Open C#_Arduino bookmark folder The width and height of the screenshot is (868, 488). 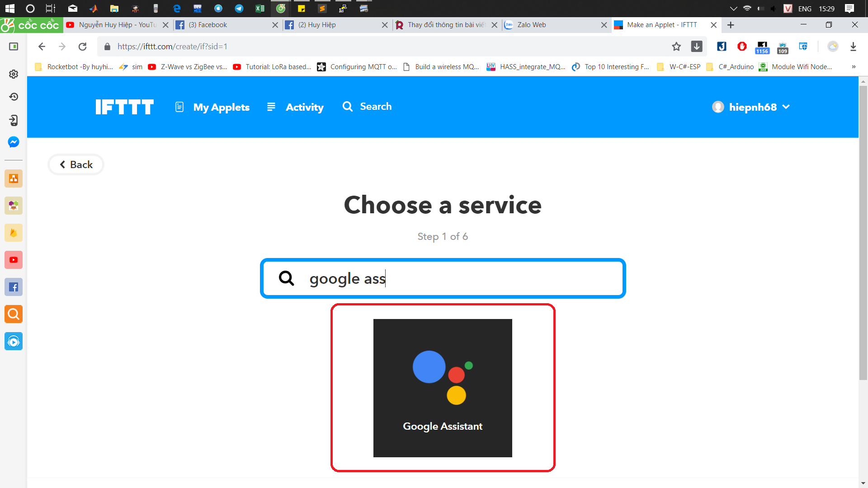(x=730, y=67)
